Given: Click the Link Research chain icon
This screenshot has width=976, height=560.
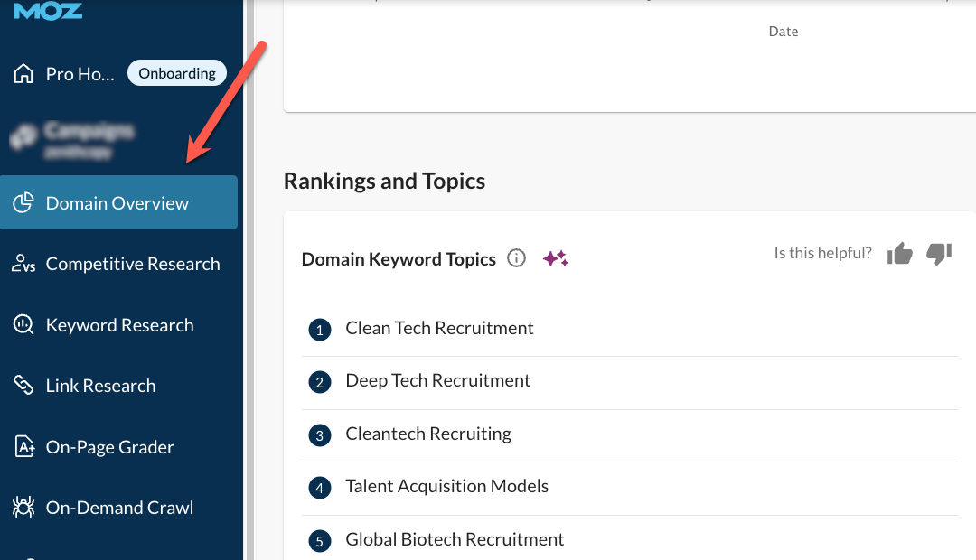Looking at the screenshot, I should coord(23,386).
